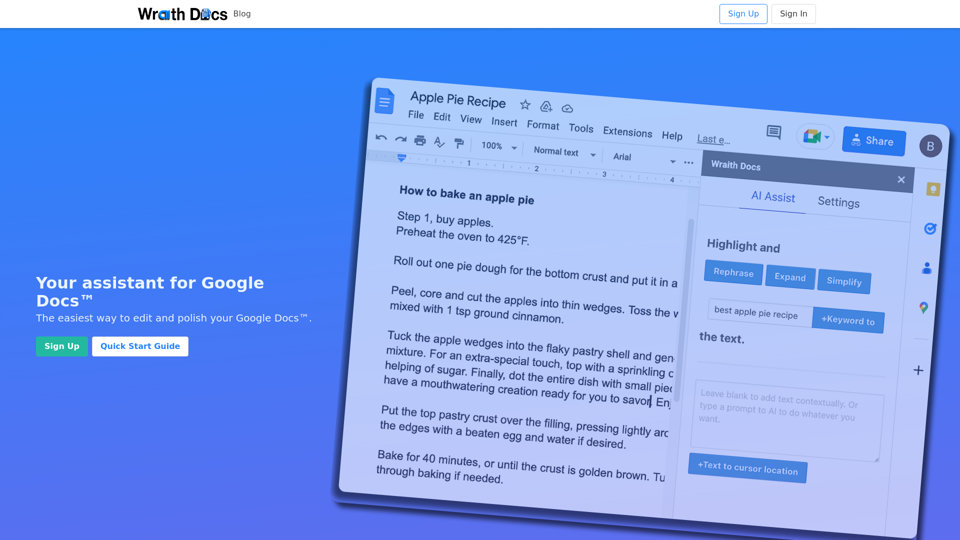Click the Simplify button

point(844,281)
